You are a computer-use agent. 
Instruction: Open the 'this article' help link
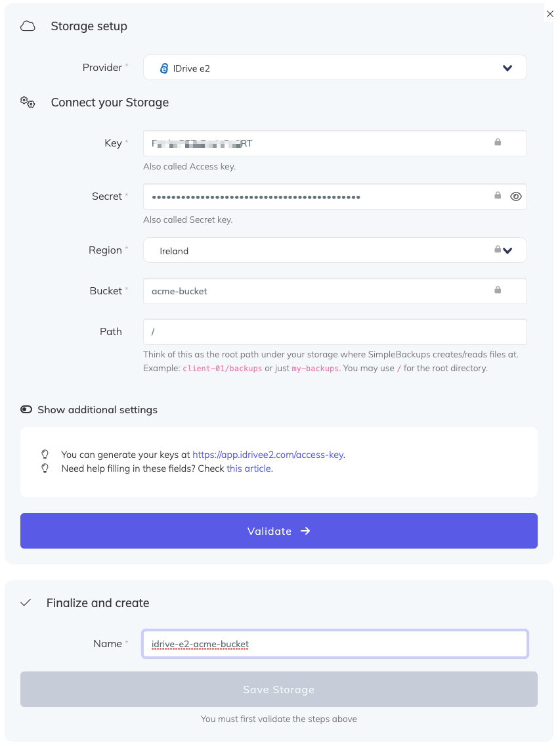tap(249, 468)
